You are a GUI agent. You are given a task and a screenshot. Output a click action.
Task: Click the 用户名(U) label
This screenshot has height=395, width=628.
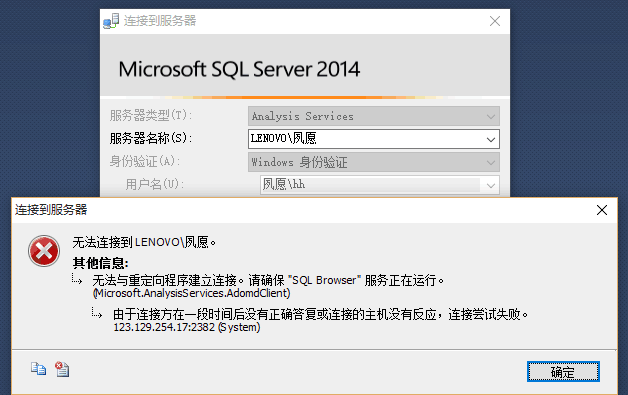tap(155, 184)
